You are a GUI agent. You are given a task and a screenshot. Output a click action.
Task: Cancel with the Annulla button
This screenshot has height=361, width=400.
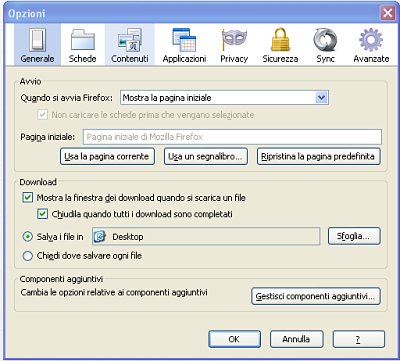296,339
